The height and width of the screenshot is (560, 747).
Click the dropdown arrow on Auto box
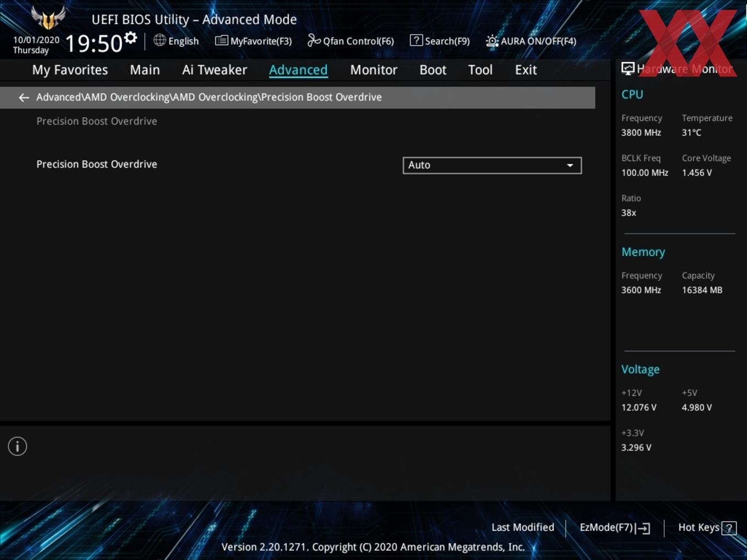(x=570, y=165)
